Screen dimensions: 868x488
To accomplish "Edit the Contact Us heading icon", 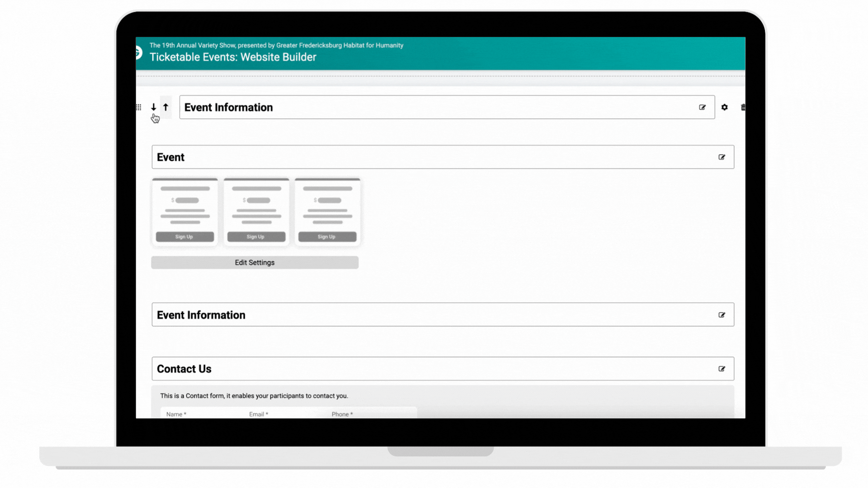I will coord(722,369).
